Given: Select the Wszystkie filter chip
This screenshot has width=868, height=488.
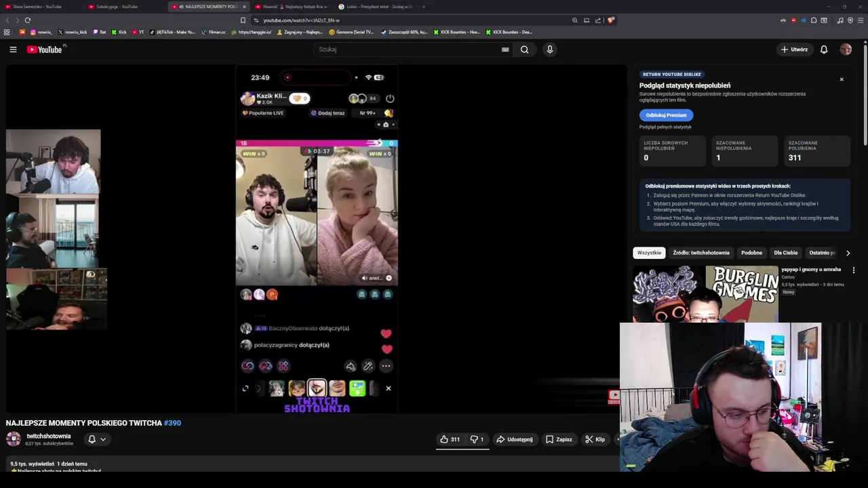Looking at the screenshot, I should 649,253.
